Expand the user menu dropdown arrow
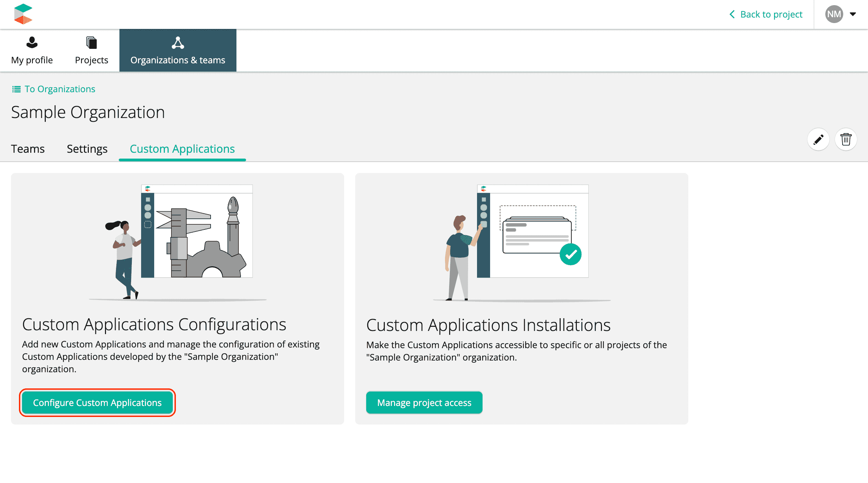 pyautogui.click(x=853, y=14)
